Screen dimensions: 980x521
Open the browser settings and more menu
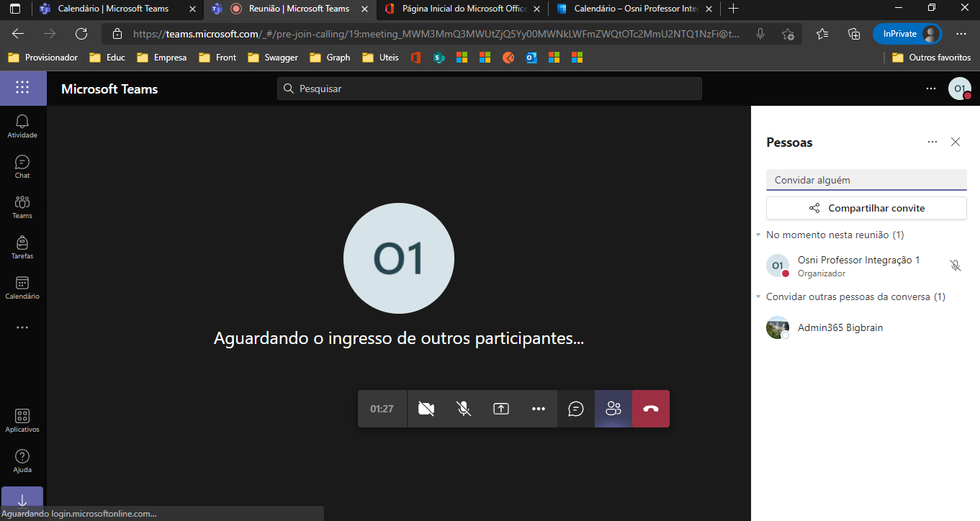tap(961, 34)
